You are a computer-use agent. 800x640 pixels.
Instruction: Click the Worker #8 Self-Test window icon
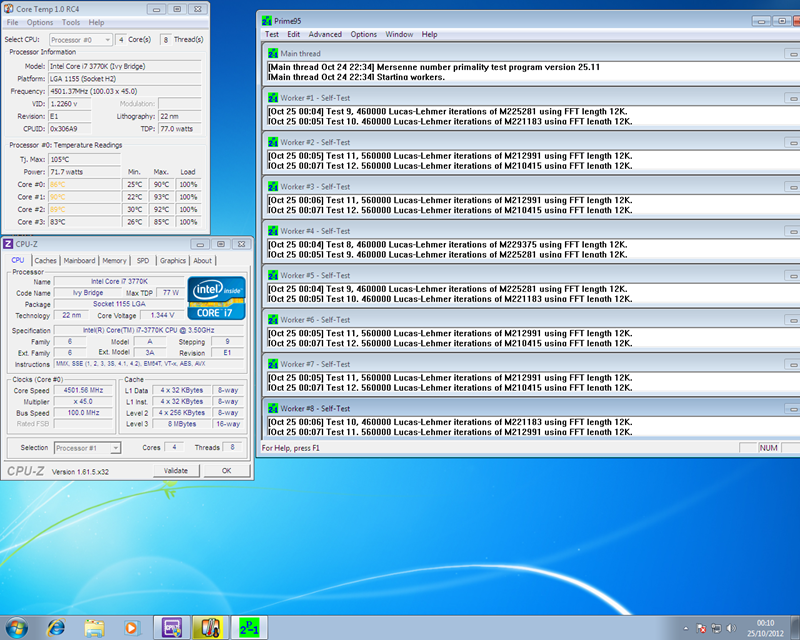pos(273,409)
